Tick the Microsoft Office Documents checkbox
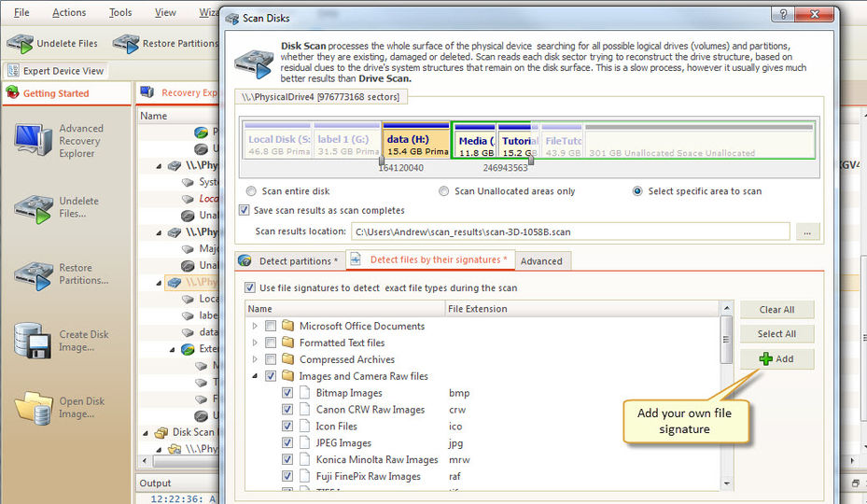 (271, 327)
